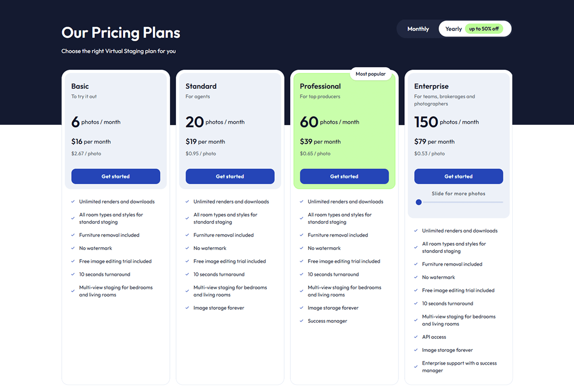This screenshot has height=392, width=574.
Task: Click checkmark beside Basic 'Unlimited renders and downloads'
Action: [73, 202]
